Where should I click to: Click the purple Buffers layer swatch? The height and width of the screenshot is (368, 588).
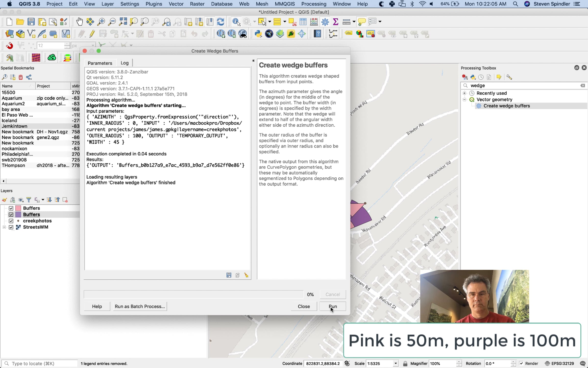coord(18,215)
